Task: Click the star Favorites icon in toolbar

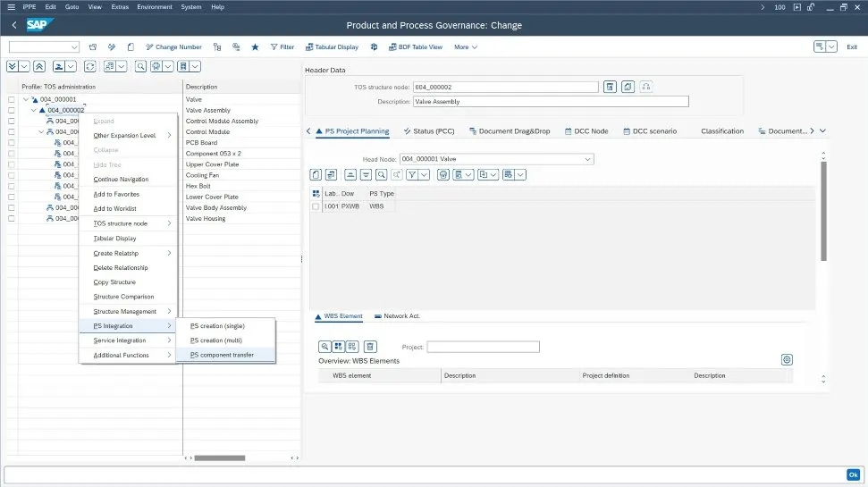Action: pos(255,46)
